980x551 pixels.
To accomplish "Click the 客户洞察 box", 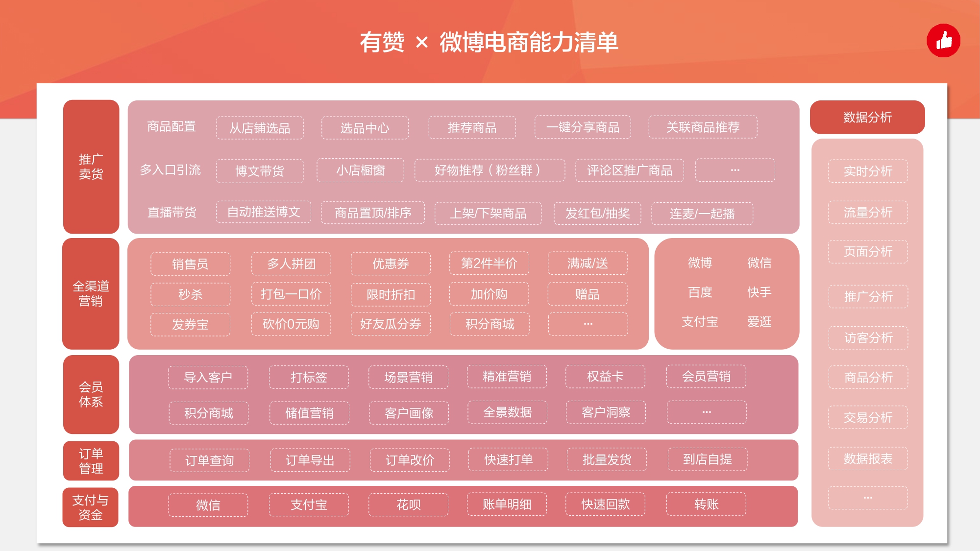I will [x=606, y=412].
